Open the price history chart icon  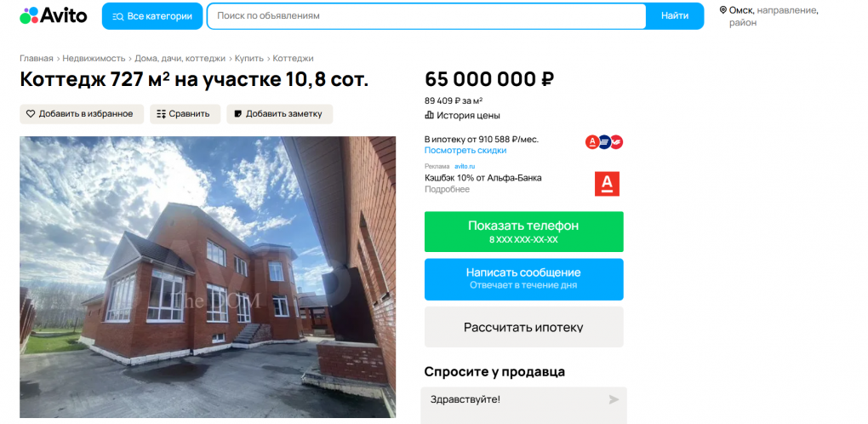[x=429, y=115]
